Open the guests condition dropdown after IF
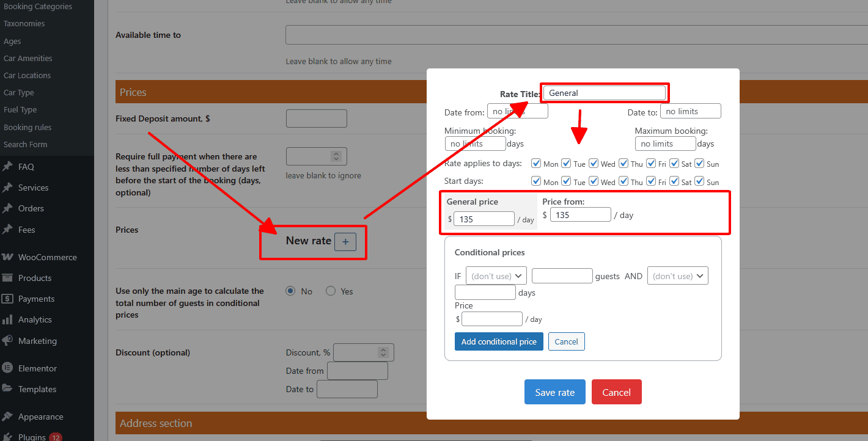Screen dimensions: 868x441 (x=496, y=276)
